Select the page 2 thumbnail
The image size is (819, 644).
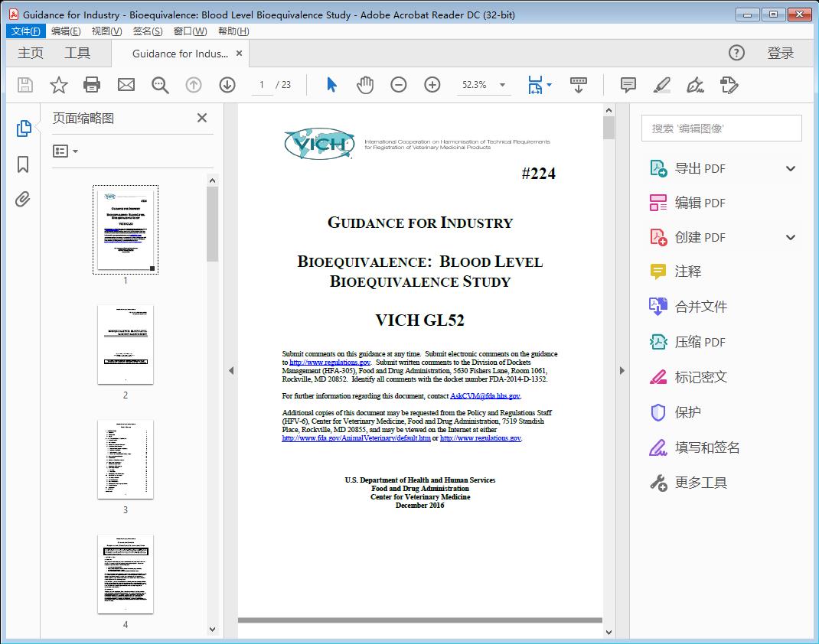point(125,345)
